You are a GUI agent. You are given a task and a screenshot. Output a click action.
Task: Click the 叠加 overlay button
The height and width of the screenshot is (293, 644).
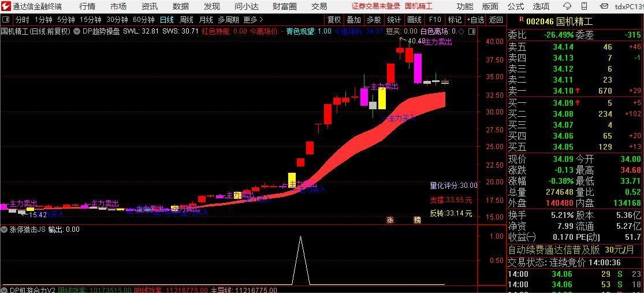coord(353,19)
